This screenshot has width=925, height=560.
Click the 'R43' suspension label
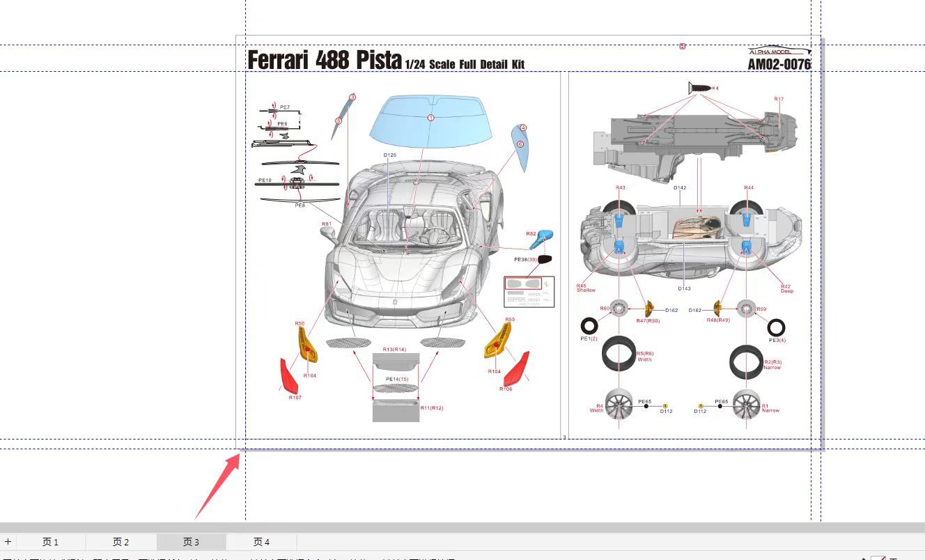tap(621, 187)
